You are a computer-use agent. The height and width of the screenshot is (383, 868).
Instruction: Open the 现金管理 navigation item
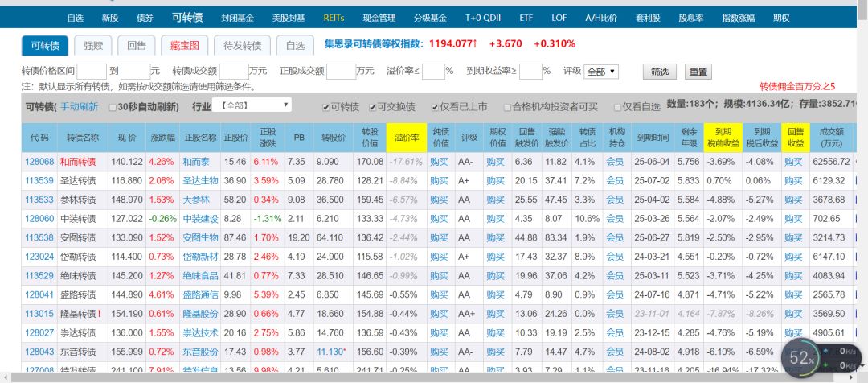[379, 18]
